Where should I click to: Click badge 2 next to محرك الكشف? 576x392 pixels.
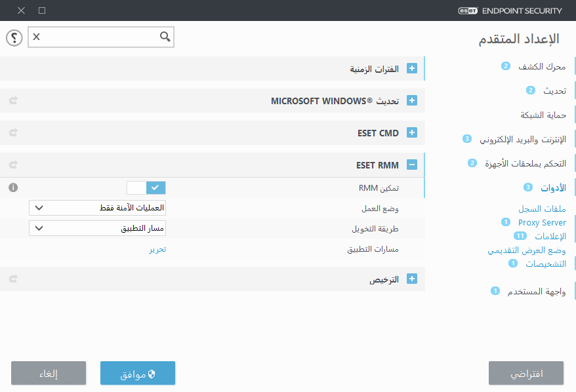pyautogui.click(x=506, y=66)
